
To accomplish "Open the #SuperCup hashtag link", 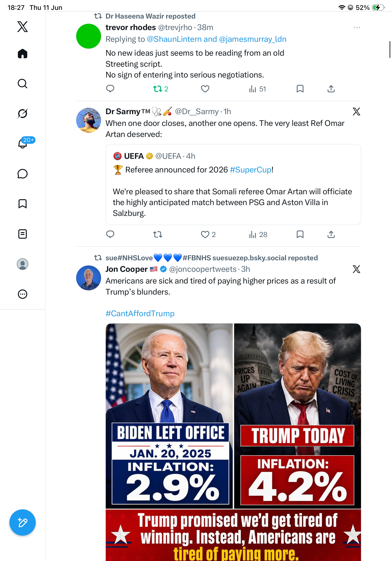I will (251, 170).
